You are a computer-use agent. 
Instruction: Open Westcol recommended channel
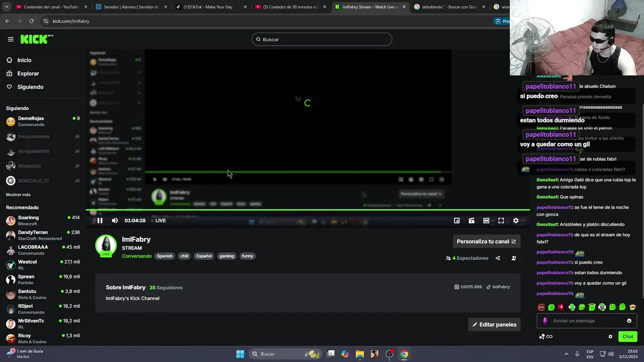43,264
